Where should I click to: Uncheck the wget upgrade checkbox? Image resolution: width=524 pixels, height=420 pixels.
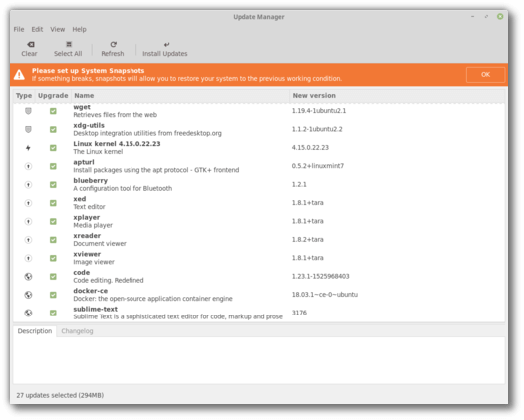pyautogui.click(x=53, y=111)
